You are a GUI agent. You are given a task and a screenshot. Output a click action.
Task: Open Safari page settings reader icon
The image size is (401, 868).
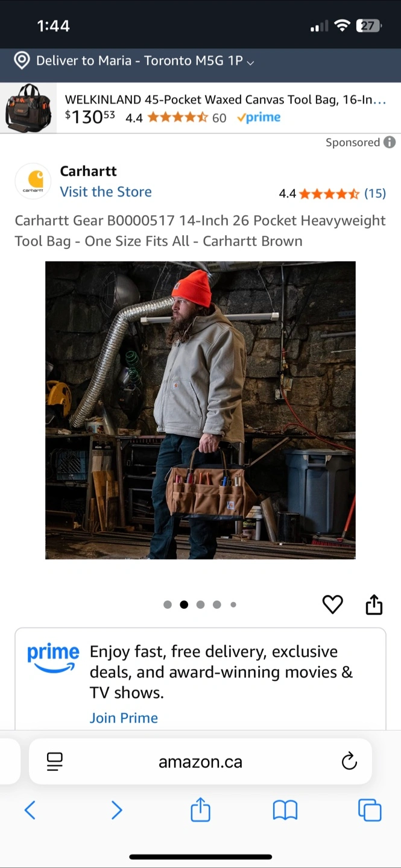(x=54, y=761)
